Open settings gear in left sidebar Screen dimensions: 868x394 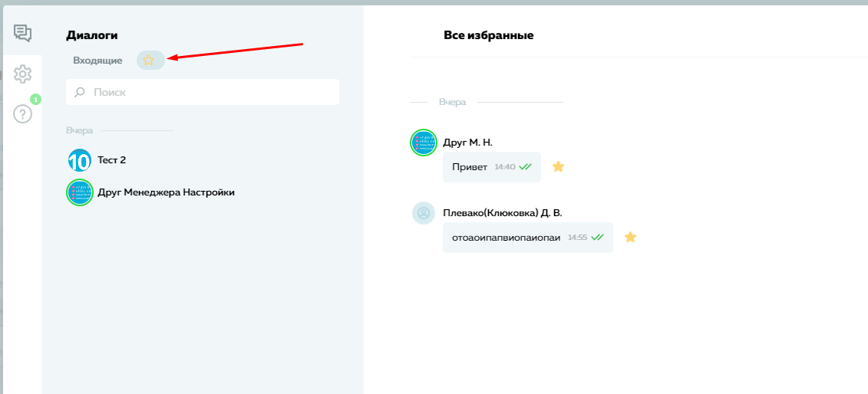(x=23, y=74)
